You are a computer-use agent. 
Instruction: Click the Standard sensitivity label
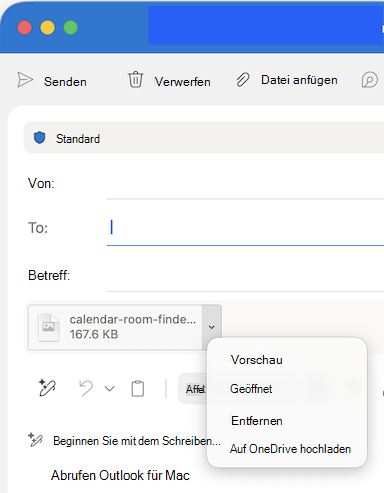78,139
